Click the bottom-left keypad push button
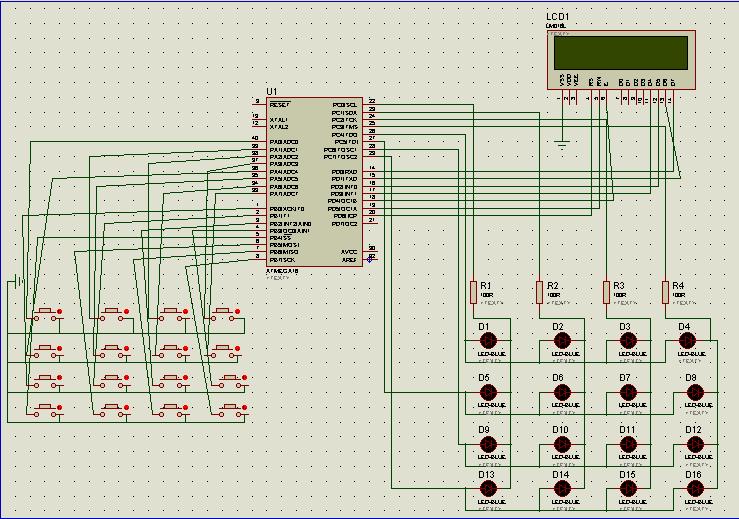This screenshot has width=739, height=519. (x=46, y=410)
